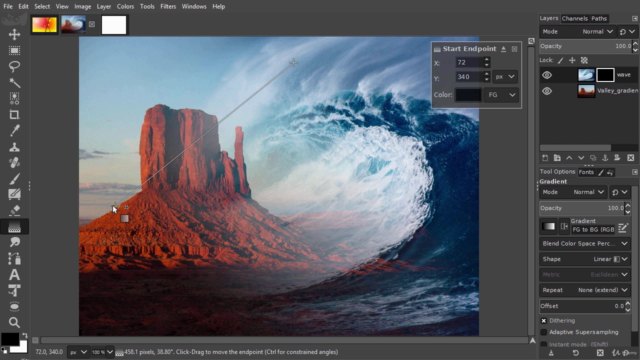The width and height of the screenshot is (640, 360).
Task: Open the Start Endpoint px unit dropdown
Action: pos(505,77)
